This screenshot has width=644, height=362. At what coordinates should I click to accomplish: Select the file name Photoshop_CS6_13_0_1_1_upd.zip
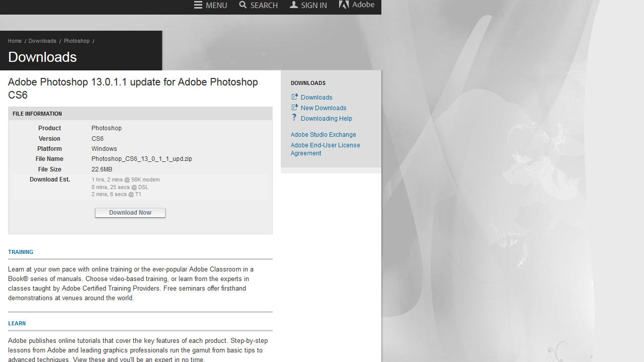point(142,159)
